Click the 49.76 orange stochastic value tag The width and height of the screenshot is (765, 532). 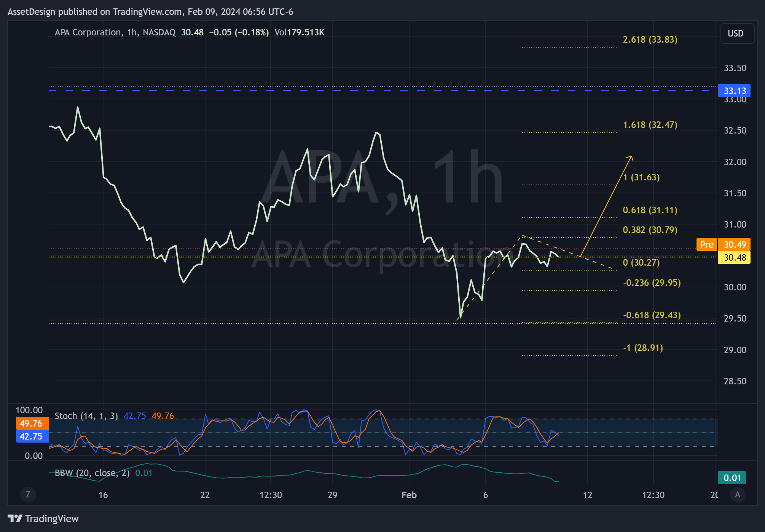pyautogui.click(x=32, y=424)
